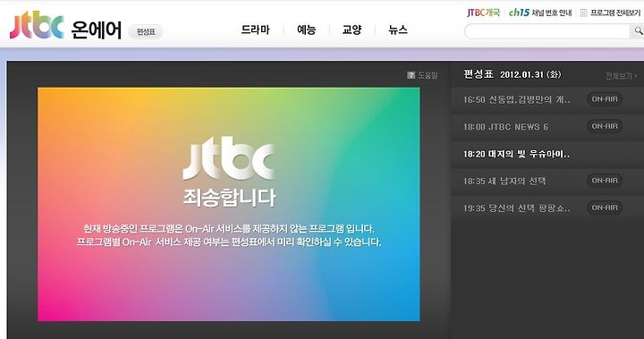
Task: Click the 온에어 title text
Action: coord(97,30)
